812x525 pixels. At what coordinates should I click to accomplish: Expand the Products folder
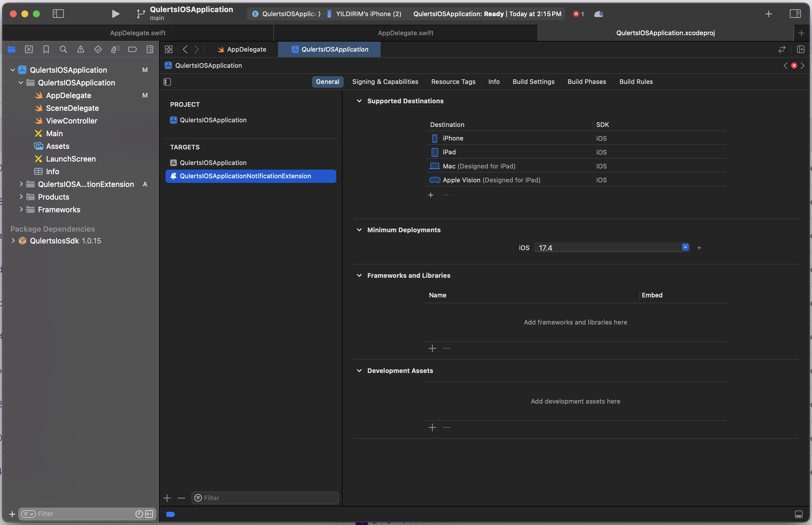21,197
